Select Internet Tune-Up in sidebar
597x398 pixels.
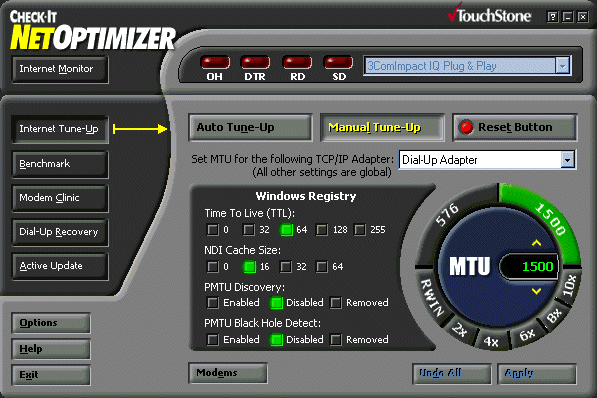tap(60, 129)
